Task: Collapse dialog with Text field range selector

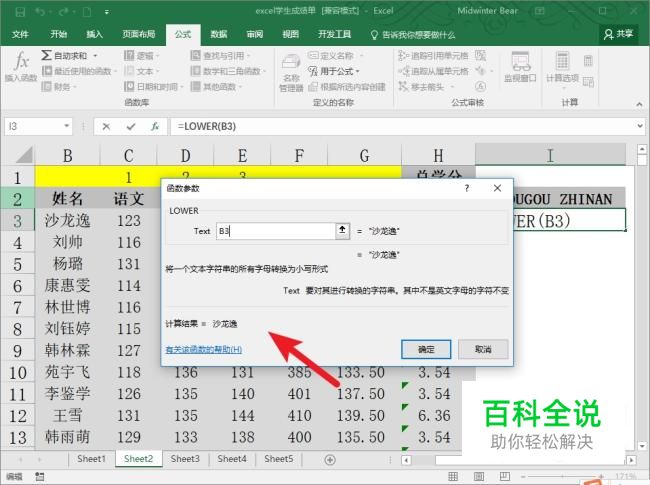Action: pos(342,230)
